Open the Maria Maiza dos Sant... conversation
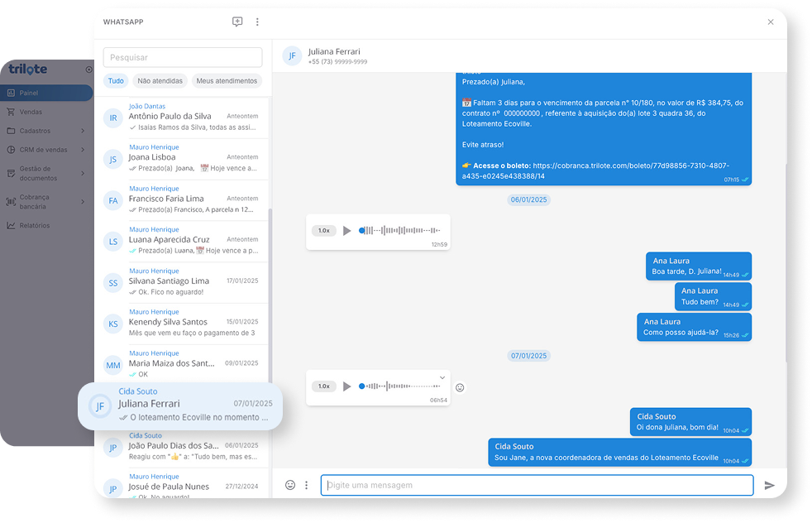 click(183, 364)
